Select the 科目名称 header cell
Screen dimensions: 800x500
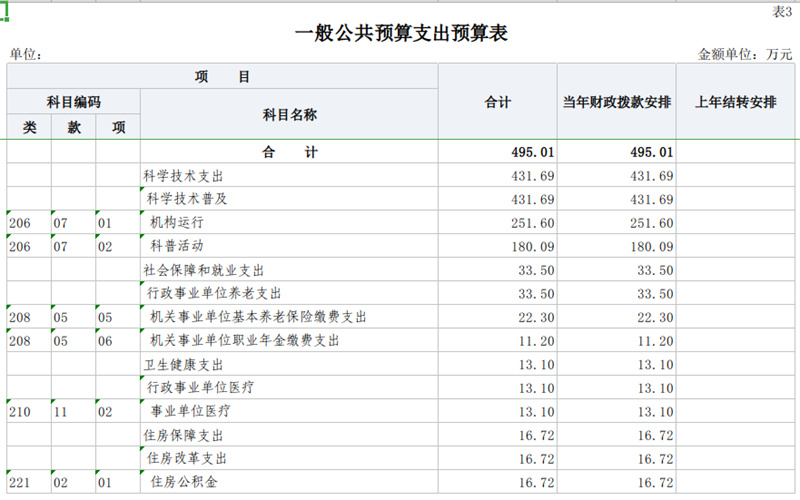[x=289, y=114]
